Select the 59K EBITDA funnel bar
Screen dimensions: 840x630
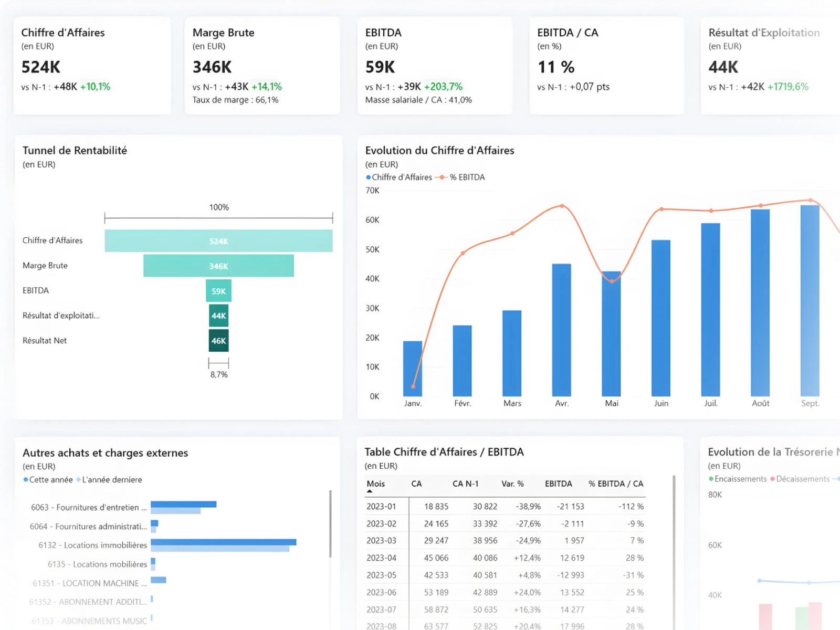coord(218,291)
